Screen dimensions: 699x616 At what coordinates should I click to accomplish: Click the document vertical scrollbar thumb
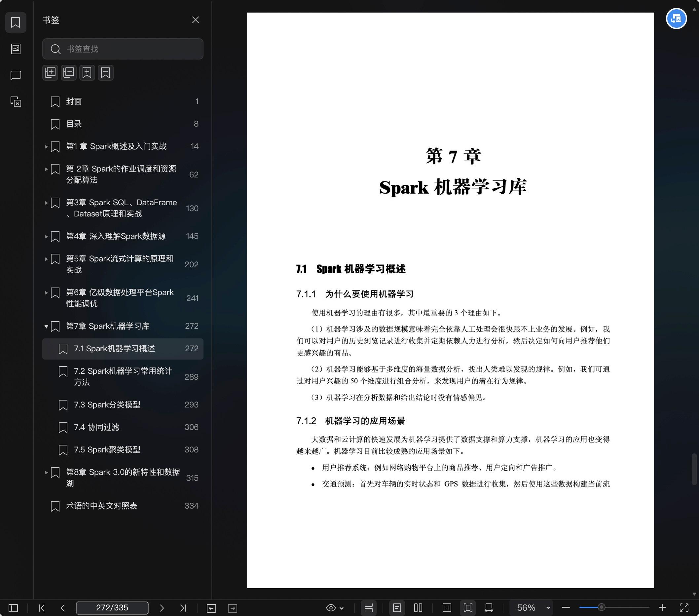point(694,469)
